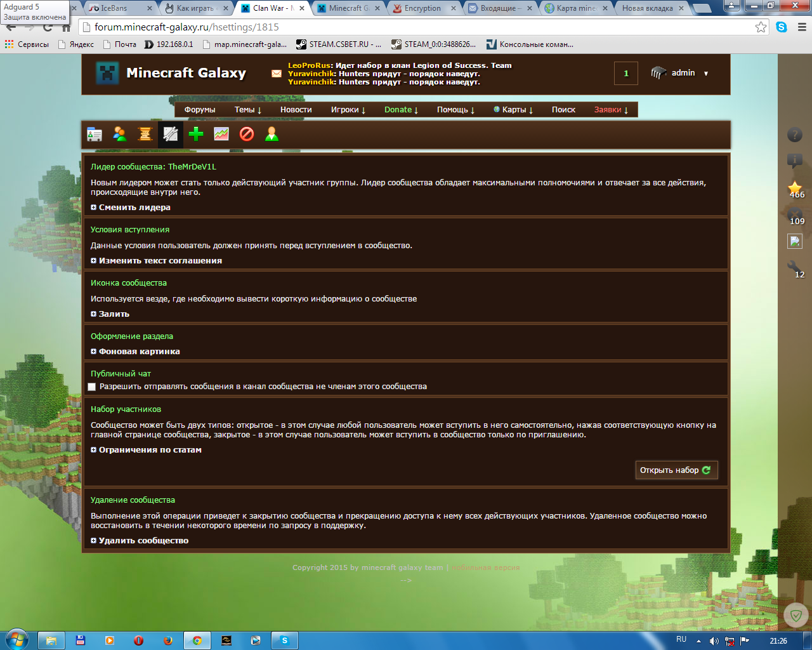The image size is (812, 650).
Task: Click the Adguard shield badge
Action: point(795,615)
